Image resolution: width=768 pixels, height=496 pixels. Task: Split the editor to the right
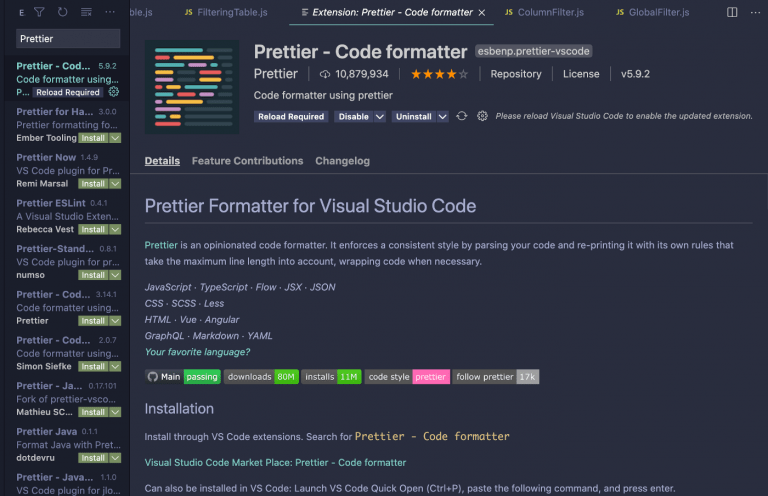(x=732, y=12)
